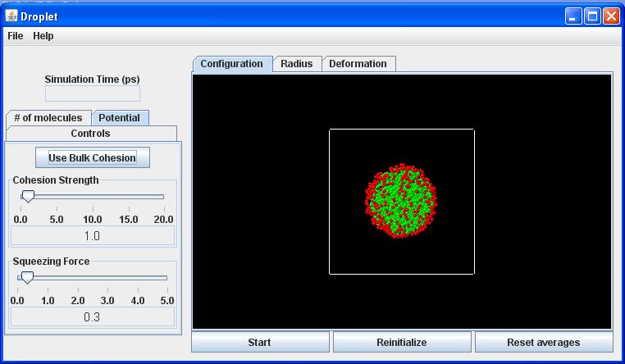
Task: Click the Squeezing Force slider thumb
Action: 26,278
